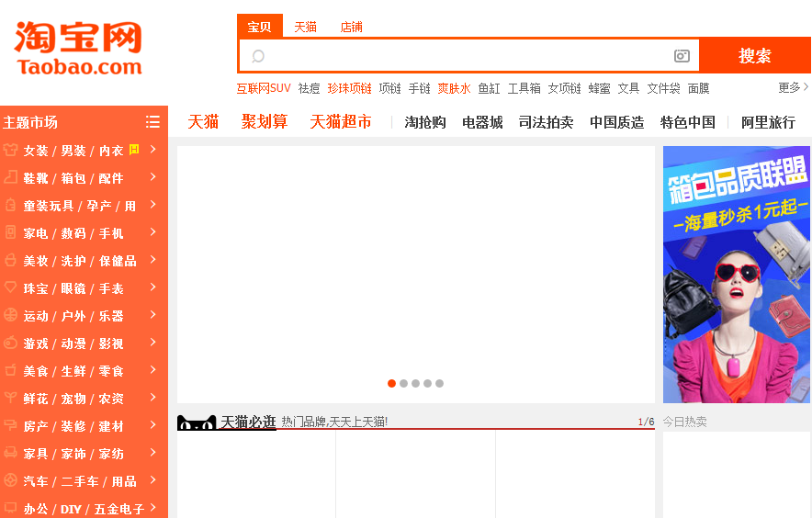Click hot keyword 爽肤水
The height and width of the screenshot is (518, 812).
(x=454, y=88)
